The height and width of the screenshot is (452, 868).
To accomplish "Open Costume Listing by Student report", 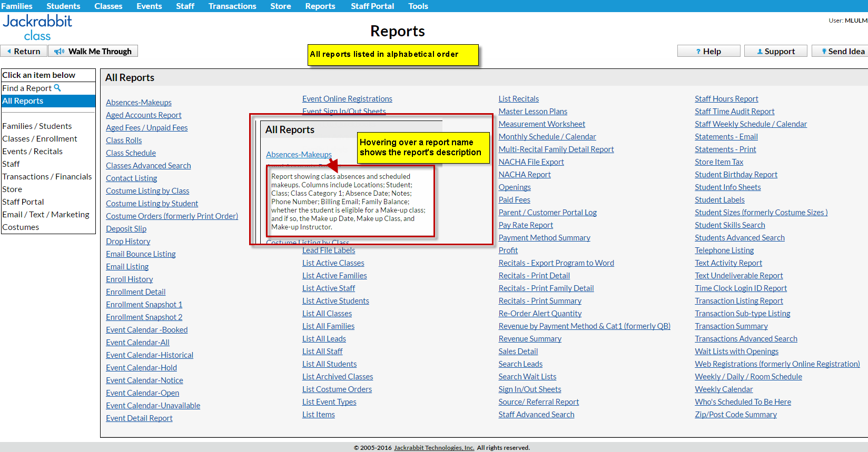I will click(152, 204).
